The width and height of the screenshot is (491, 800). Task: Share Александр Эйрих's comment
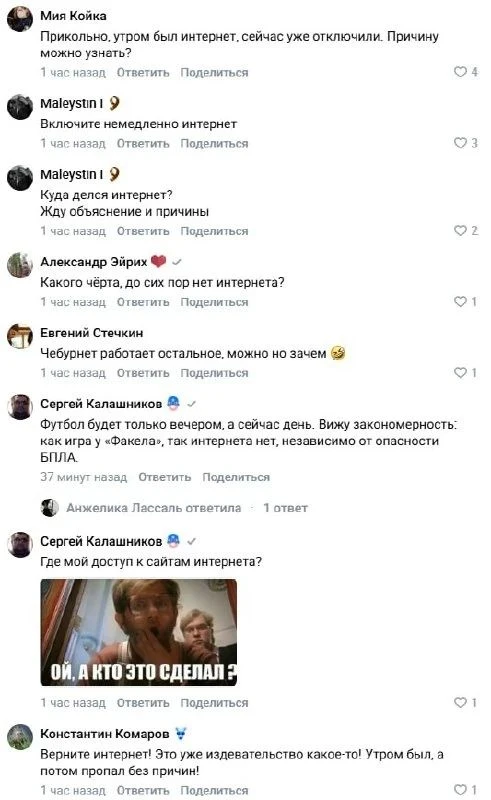click(x=214, y=302)
